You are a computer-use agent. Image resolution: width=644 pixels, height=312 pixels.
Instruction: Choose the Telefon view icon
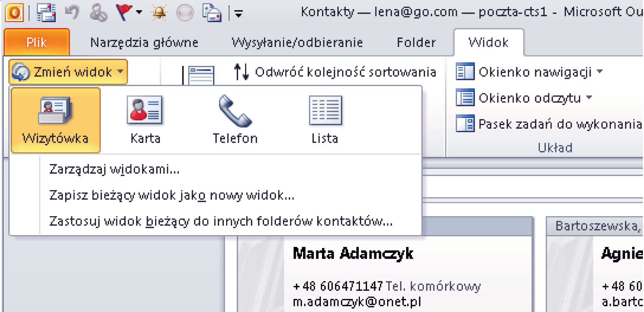click(235, 120)
